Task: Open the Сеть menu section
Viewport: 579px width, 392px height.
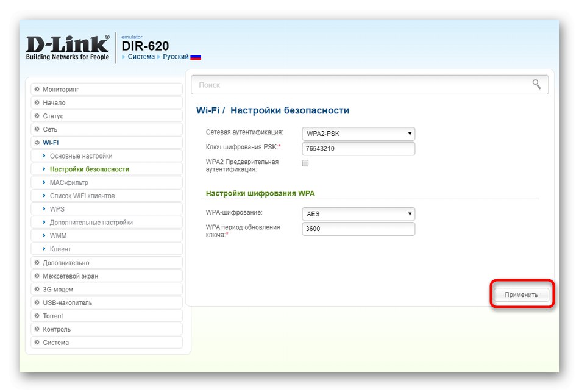Action: pyautogui.click(x=107, y=129)
